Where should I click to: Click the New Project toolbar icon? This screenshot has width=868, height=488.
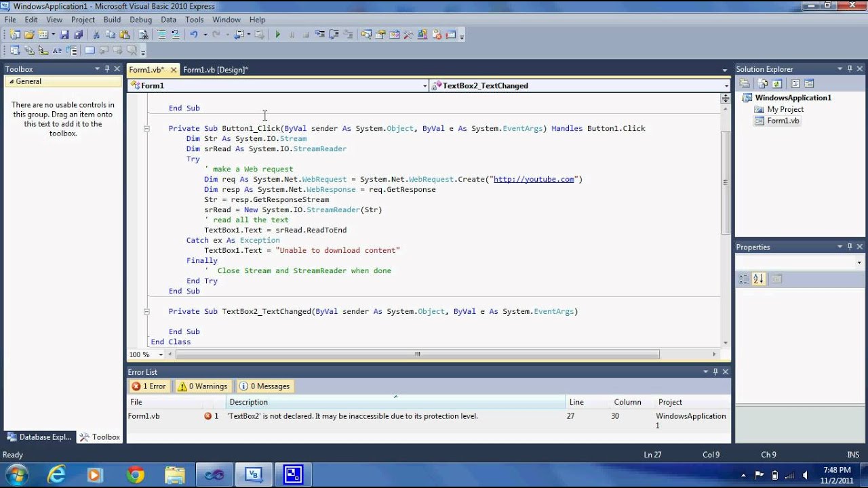(15, 35)
